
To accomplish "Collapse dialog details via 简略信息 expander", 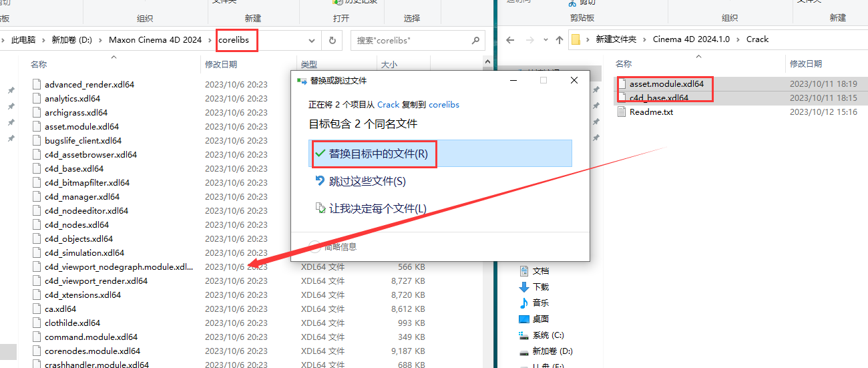I will click(x=316, y=246).
